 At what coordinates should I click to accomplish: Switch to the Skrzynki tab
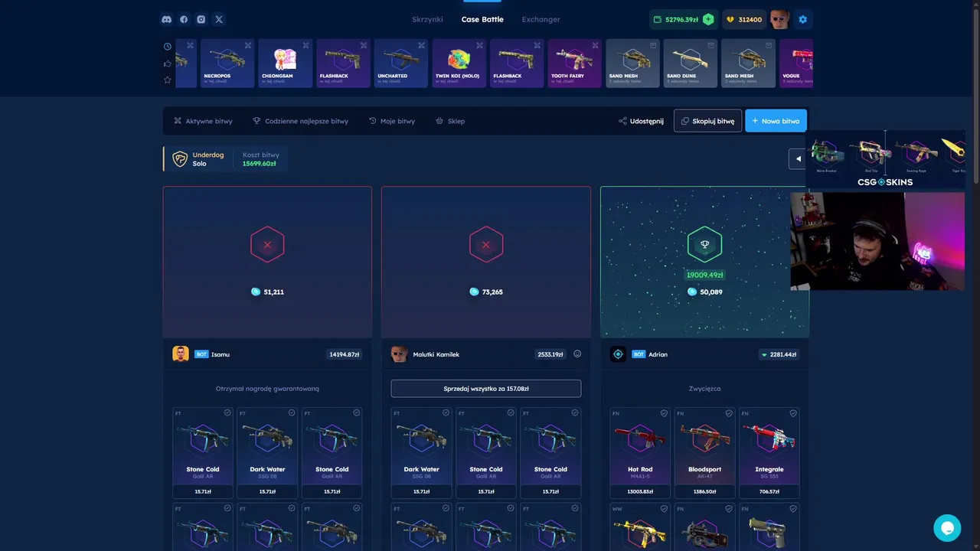(x=427, y=19)
